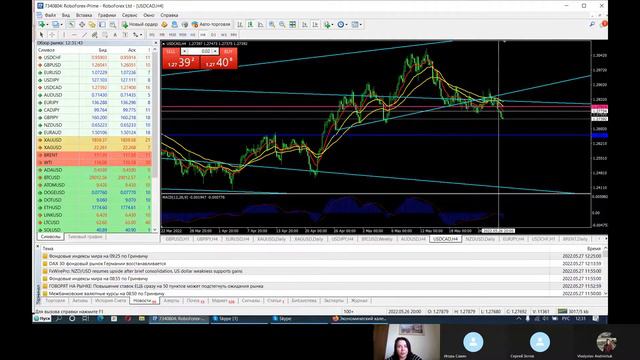
Task: Click the news list vertical scrollbar
Action: [x=605, y=271]
